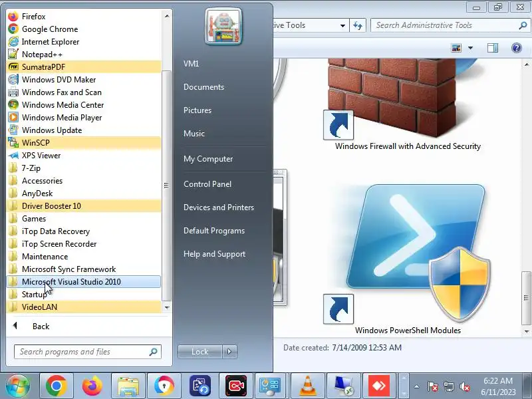Expand the 7-Zip folder

84,168
